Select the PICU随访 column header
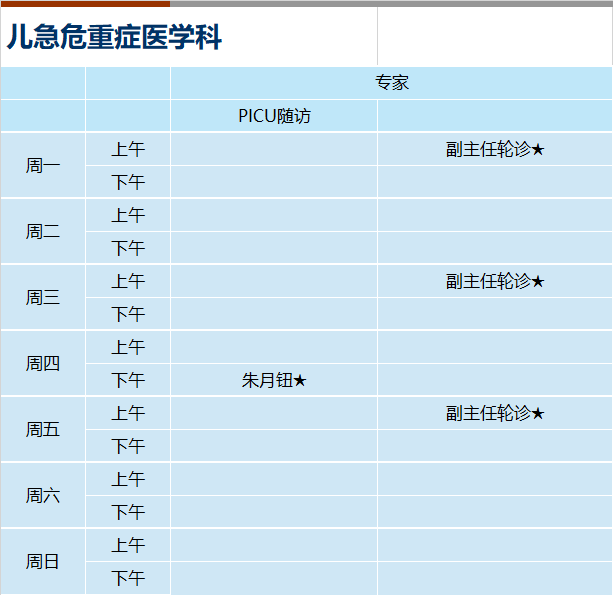613x595 pixels. tap(274, 116)
